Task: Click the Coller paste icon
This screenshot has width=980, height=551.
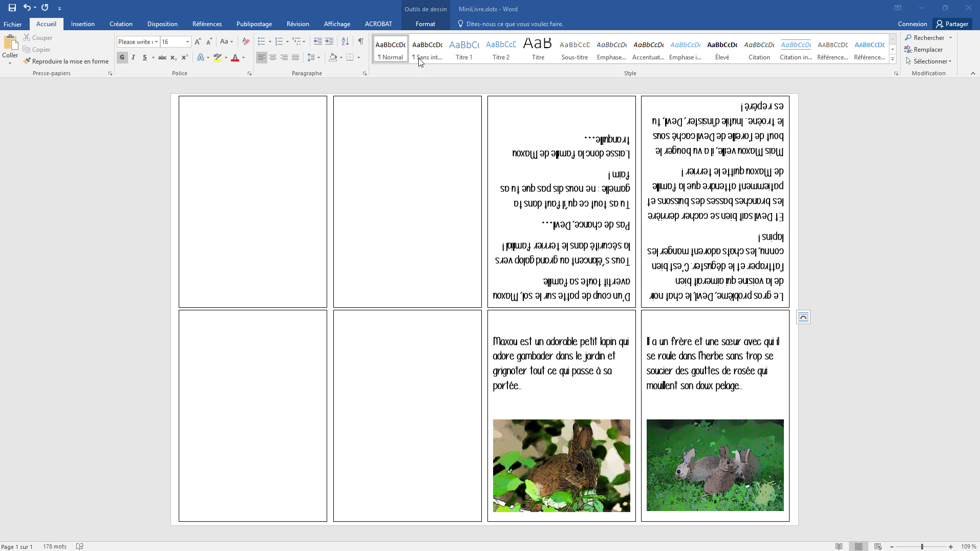Action: (x=10, y=43)
